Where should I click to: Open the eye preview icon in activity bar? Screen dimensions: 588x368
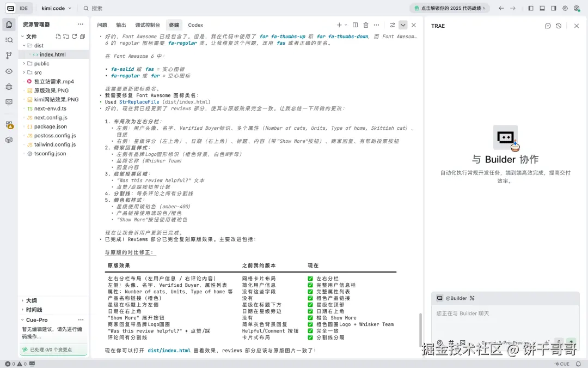point(9,71)
